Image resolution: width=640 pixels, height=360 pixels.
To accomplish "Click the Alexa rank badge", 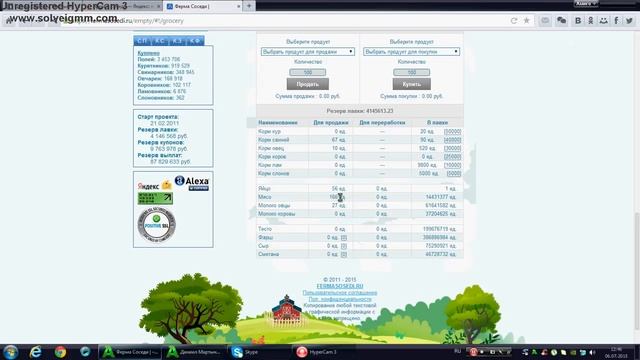I will (x=192, y=183).
